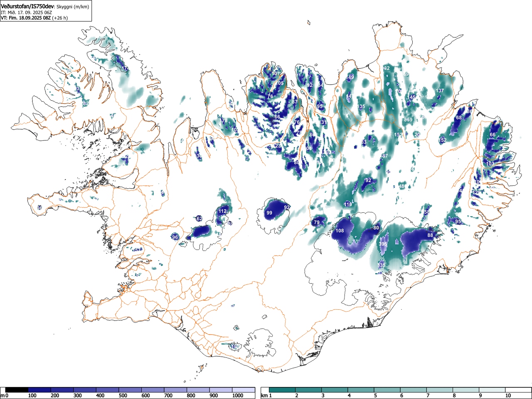The height and width of the screenshot is (399, 532).
Task: Choose the 7–8 km pale teal segment
Action: point(439,390)
